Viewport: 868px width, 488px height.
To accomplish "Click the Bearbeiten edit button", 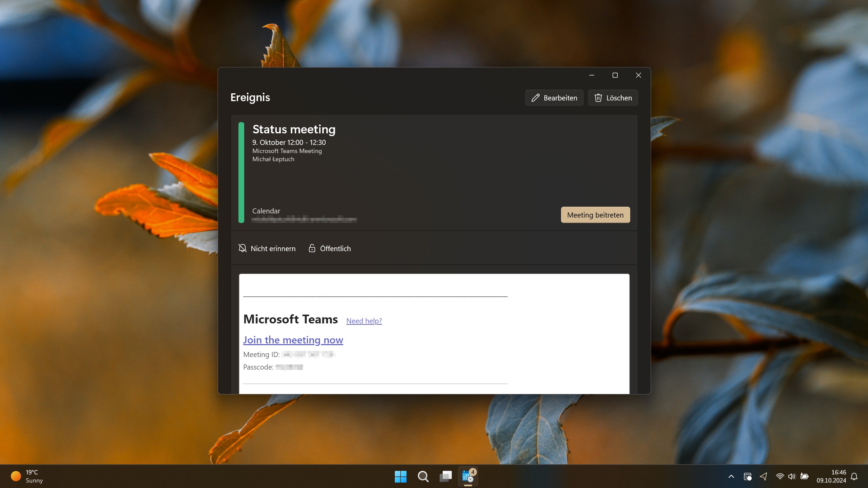I will coord(554,98).
